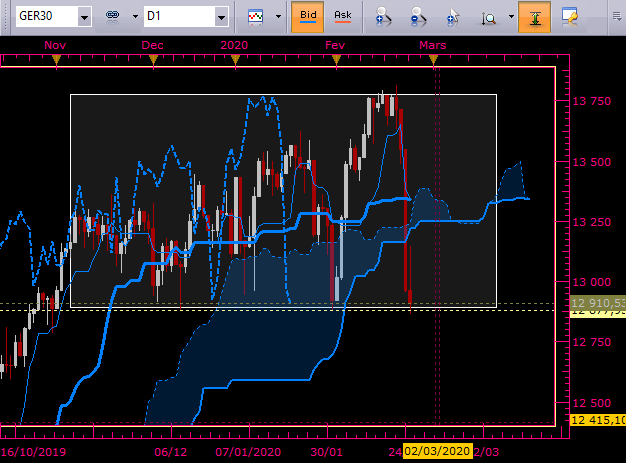Click the 13 500 price axis label
The image size is (626, 463).
click(x=592, y=162)
